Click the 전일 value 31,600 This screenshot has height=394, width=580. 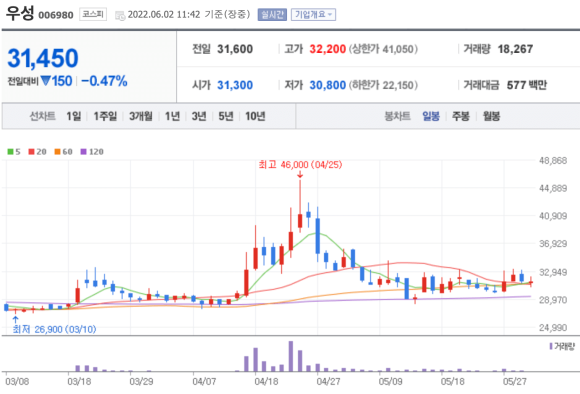[235, 49]
